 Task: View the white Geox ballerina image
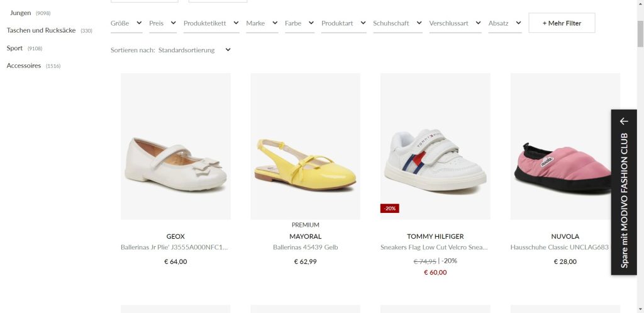click(x=175, y=146)
